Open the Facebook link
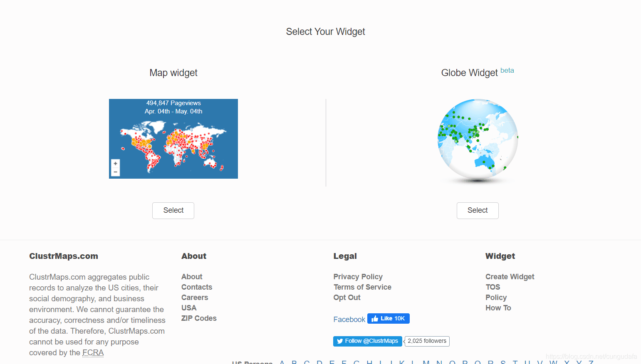The width and height of the screenshot is (641, 364). (x=349, y=319)
